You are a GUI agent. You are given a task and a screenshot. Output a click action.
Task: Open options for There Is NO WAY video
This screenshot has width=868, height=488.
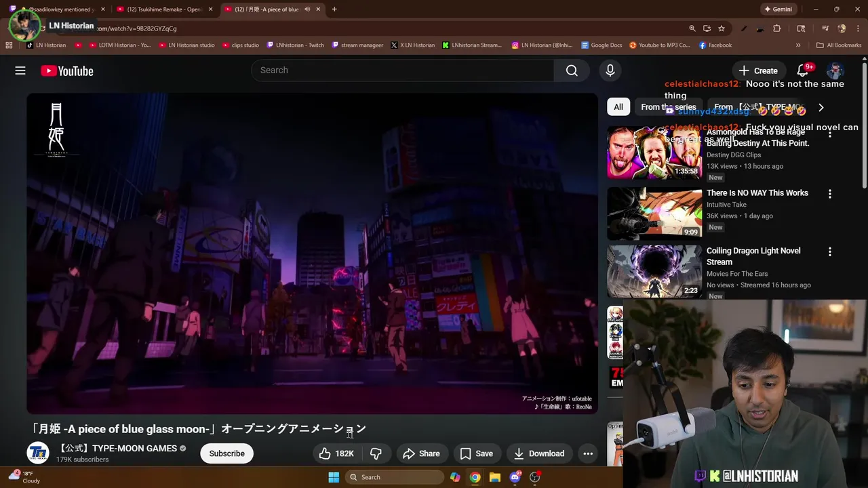829,194
